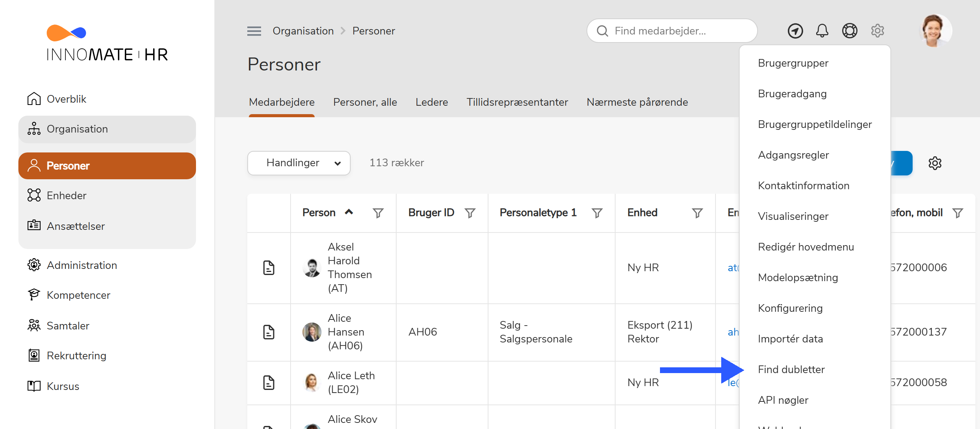Click the Samtaler people icon
Image resolution: width=980 pixels, height=429 pixels.
tap(34, 326)
